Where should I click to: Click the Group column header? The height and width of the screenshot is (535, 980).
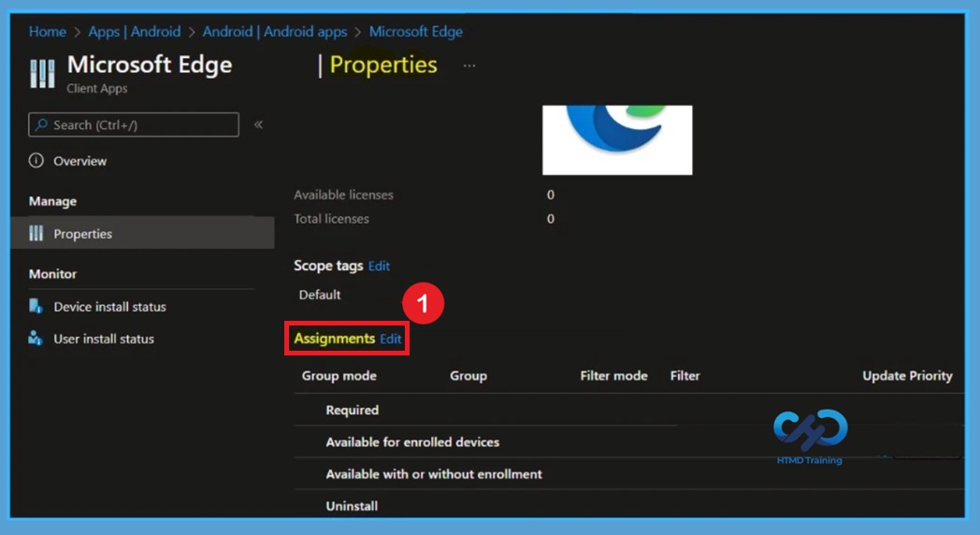coord(468,376)
